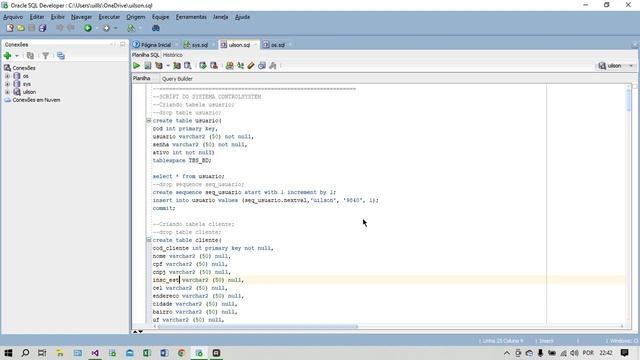Select the Planilha SQL tab
Image resolution: width=640 pixels, height=360 pixels.
(x=145, y=55)
